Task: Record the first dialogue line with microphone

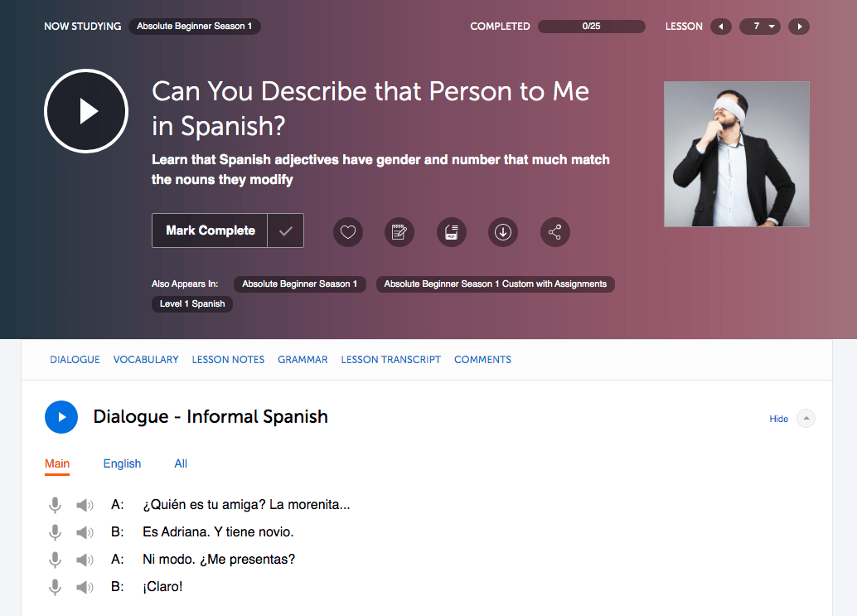Action: 55,505
